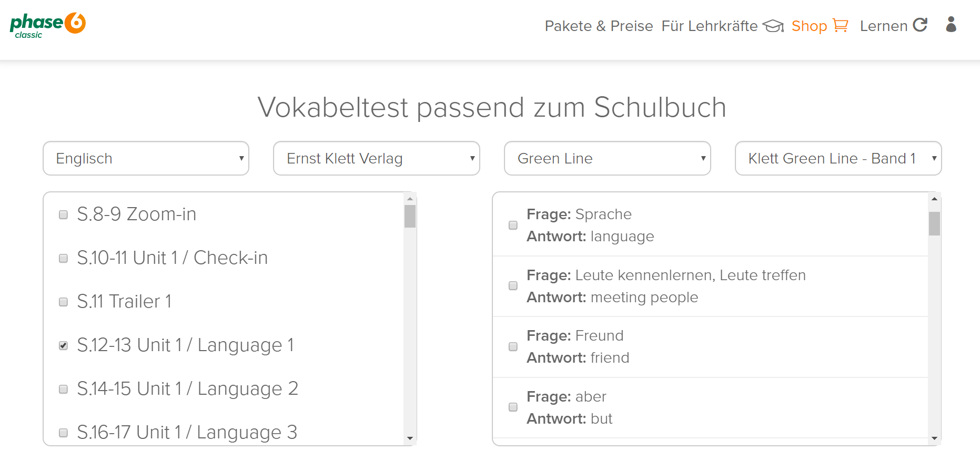980x461 pixels.
Task: Expand the Klett Green Line - Band 1 dropdown
Action: (838, 158)
